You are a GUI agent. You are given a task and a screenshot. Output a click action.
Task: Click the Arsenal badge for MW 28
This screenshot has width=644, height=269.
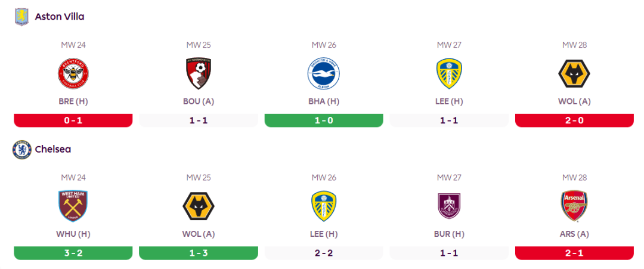574,206
